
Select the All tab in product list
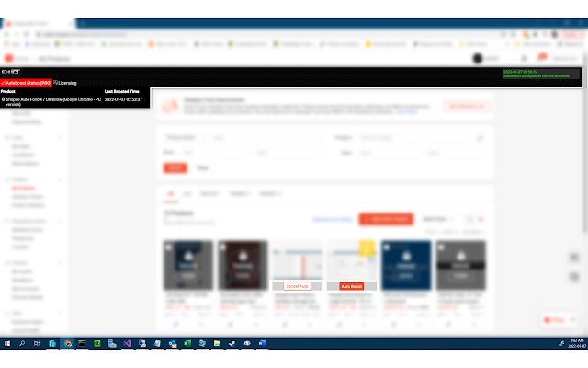click(171, 194)
